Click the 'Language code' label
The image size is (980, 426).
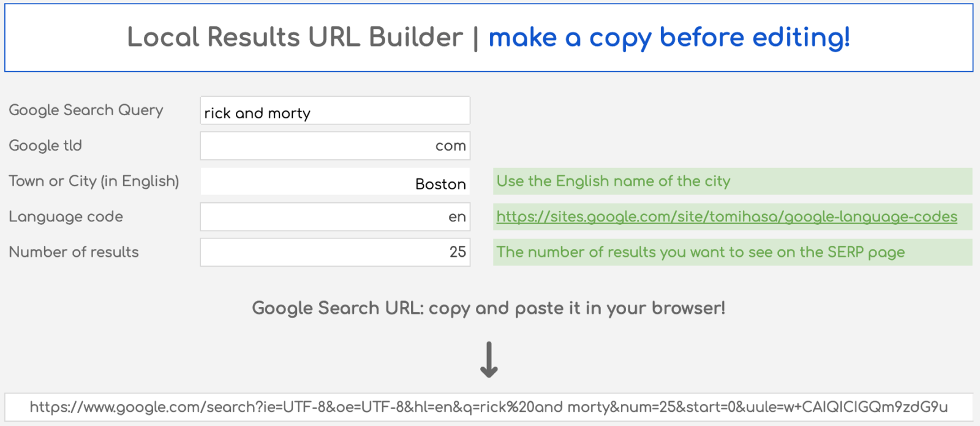click(66, 216)
